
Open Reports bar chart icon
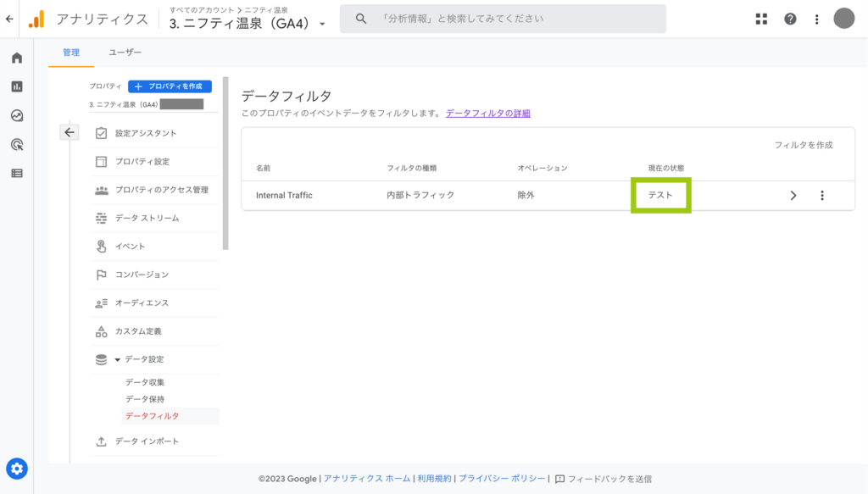pyautogui.click(x=17, y=86)
